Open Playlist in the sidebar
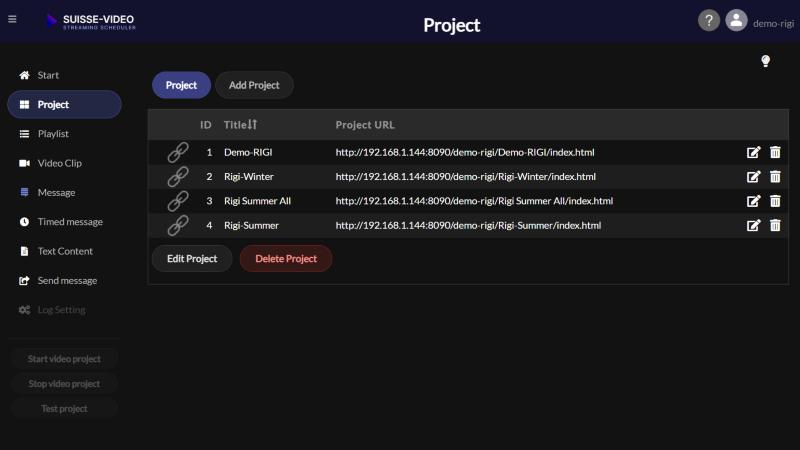 click(x=64, y=134)
